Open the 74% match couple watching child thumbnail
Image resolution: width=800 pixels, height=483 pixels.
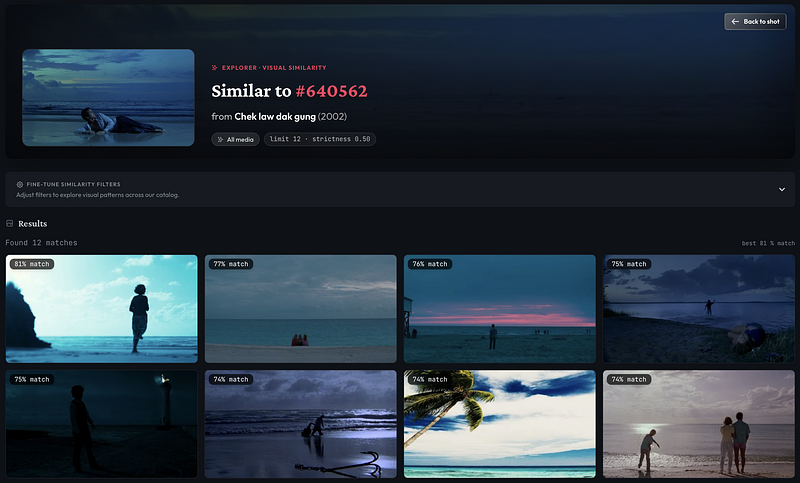point(698,424)
